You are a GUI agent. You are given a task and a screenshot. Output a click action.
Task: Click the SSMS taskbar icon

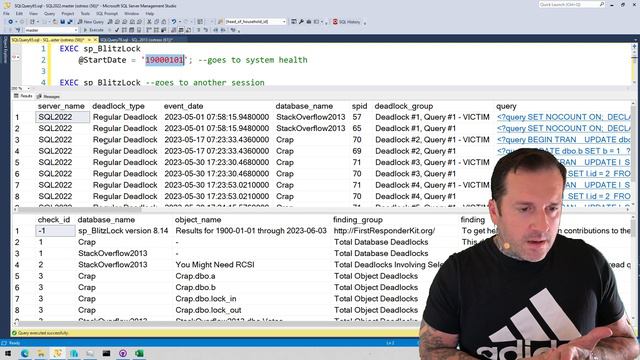(x=57, y=353)
